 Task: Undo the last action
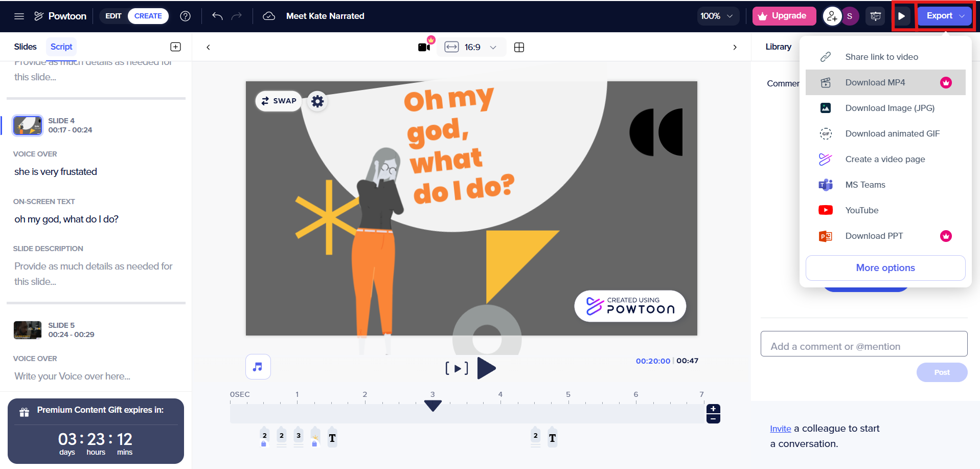(217, 16)
